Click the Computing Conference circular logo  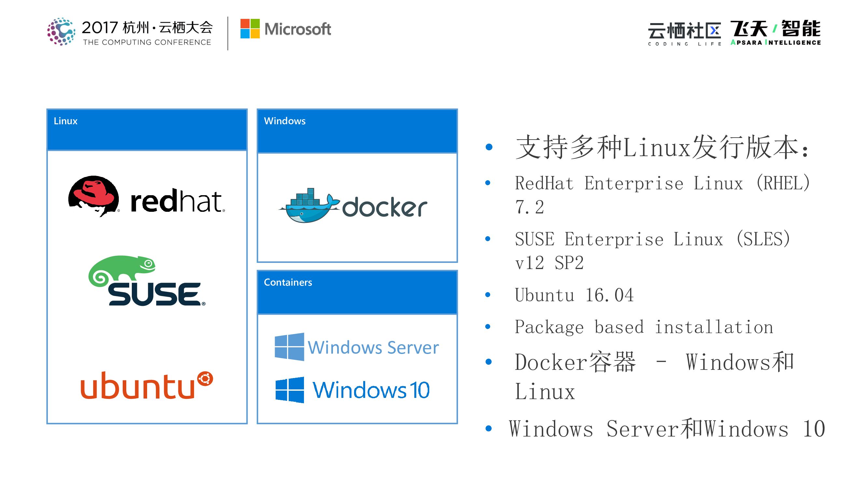click(x=61, y=31)
